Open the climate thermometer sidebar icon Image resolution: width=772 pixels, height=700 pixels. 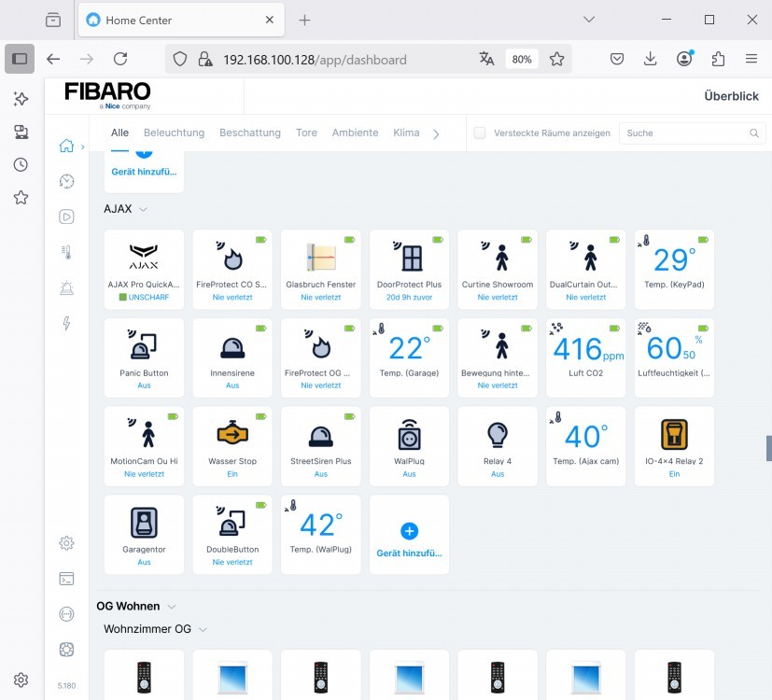tap(66, 252)
